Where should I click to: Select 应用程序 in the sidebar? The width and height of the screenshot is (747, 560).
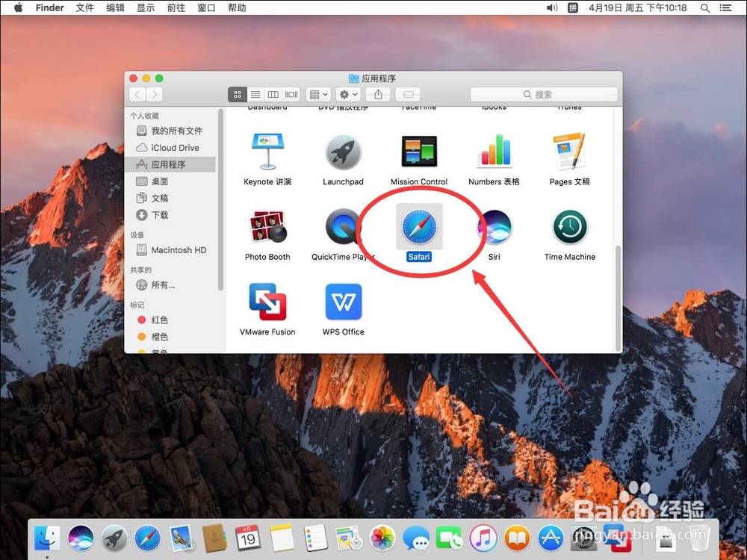coord(170,164)
